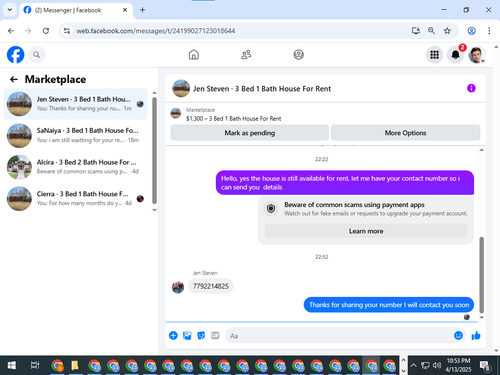Go to Facebook Home feed icon

click(194, 54)
